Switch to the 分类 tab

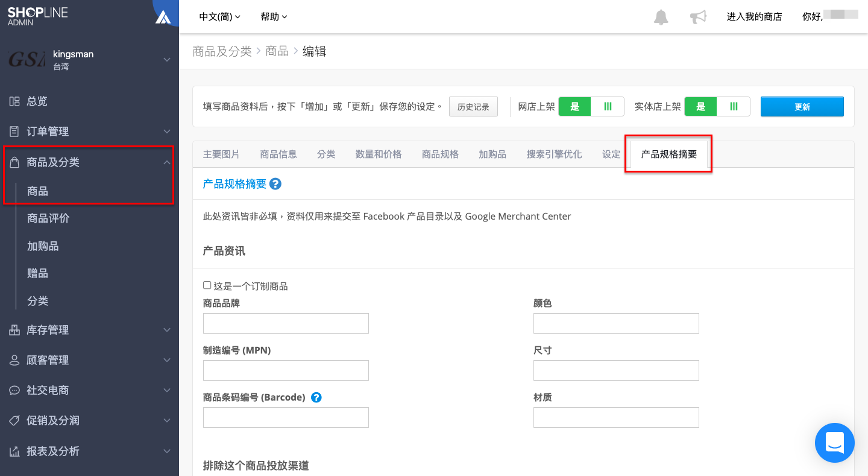[326, 154]
